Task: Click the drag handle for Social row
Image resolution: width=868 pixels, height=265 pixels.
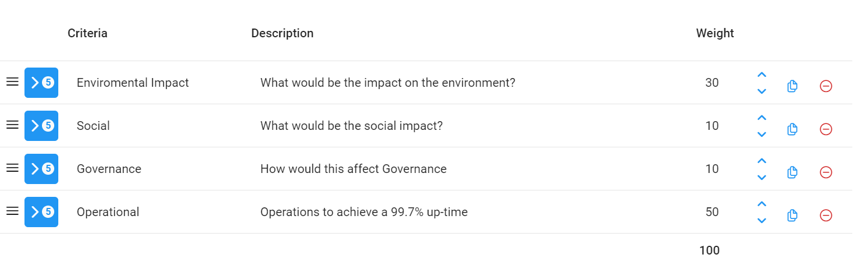Action: coord(12,125)
